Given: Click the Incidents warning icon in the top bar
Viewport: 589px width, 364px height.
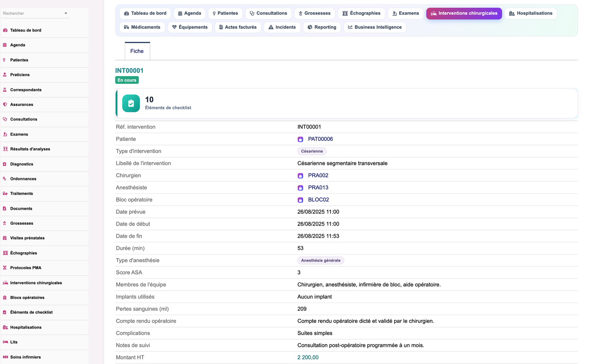Looking at the screenshot, I should pos(271,27).
